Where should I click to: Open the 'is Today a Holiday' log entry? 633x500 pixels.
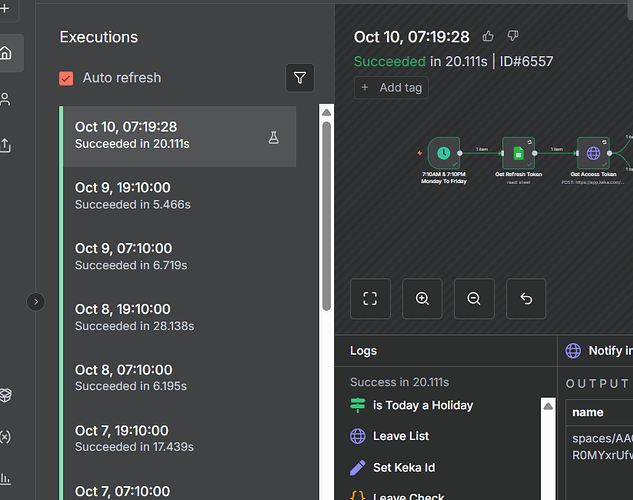click(422, 405)
